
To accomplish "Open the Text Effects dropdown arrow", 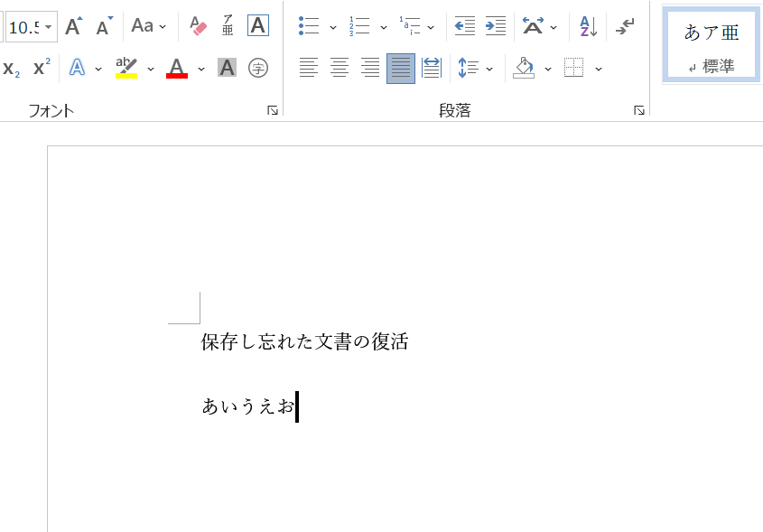I will (x=98, y=69).
